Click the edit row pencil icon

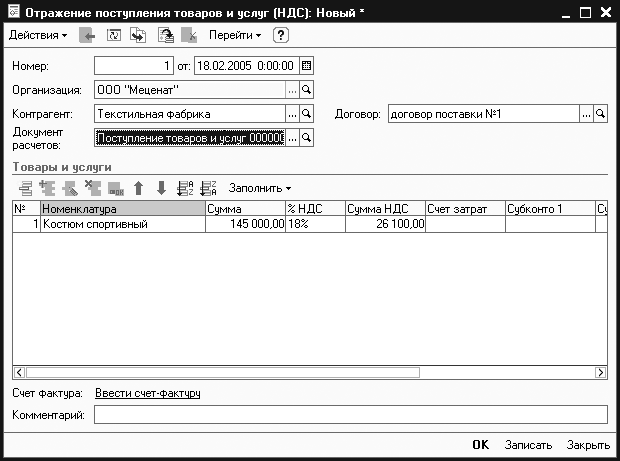coord(70,188)
